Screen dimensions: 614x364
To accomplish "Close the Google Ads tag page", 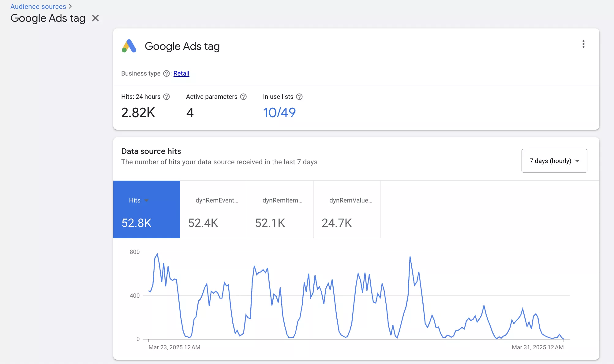I will [95, 18].
